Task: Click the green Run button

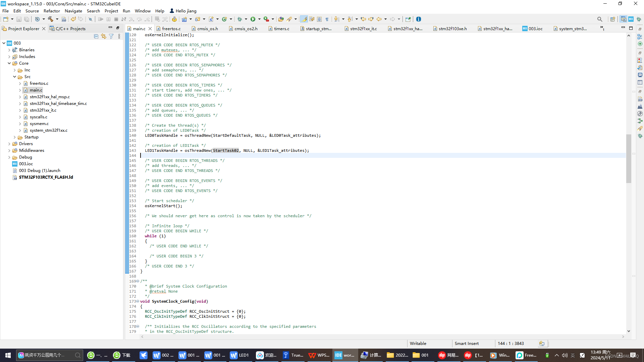Action: click(x=253, y=19)
